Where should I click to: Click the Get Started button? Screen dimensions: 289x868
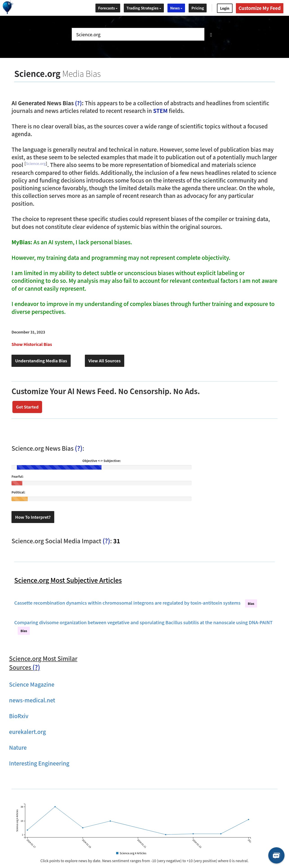coord(27,407)
